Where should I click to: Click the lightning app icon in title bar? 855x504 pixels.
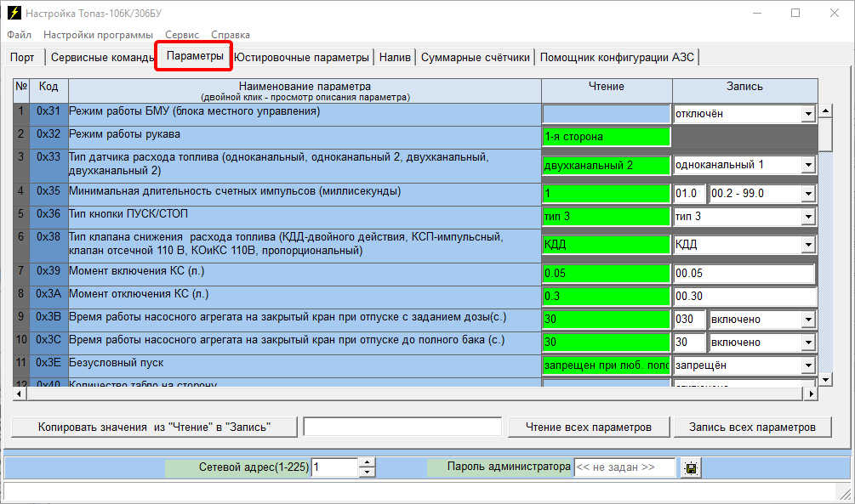(14, 13)
